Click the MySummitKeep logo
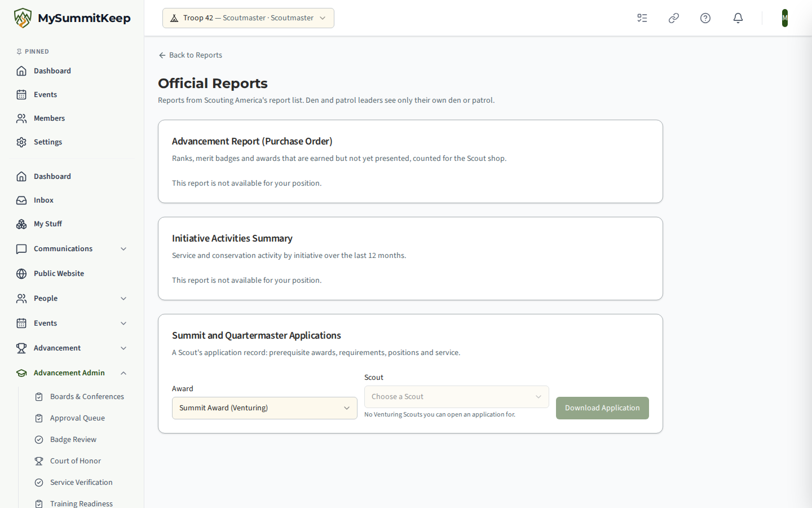Screen dimensions: 812x508 (x=72, y=18)
